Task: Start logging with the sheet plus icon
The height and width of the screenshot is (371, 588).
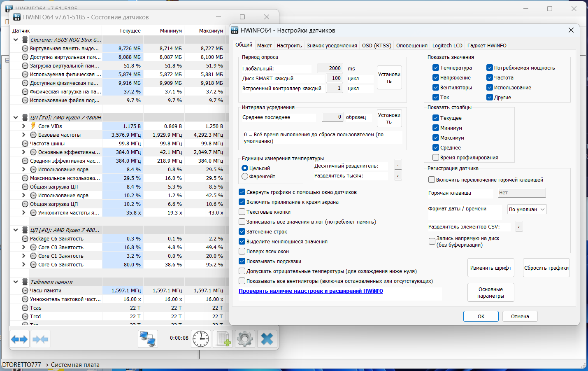Action: 223,339
